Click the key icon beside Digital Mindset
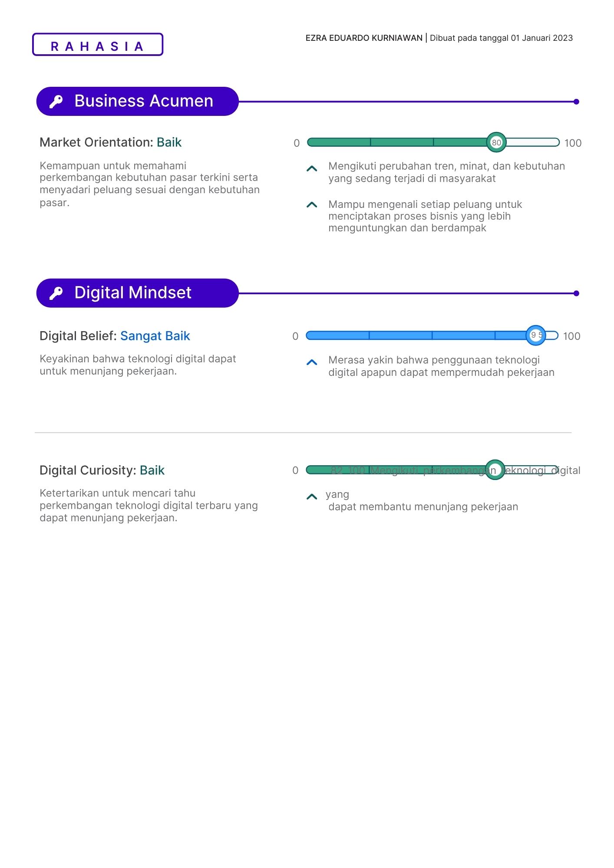614x868 pixels. (56, 293)
